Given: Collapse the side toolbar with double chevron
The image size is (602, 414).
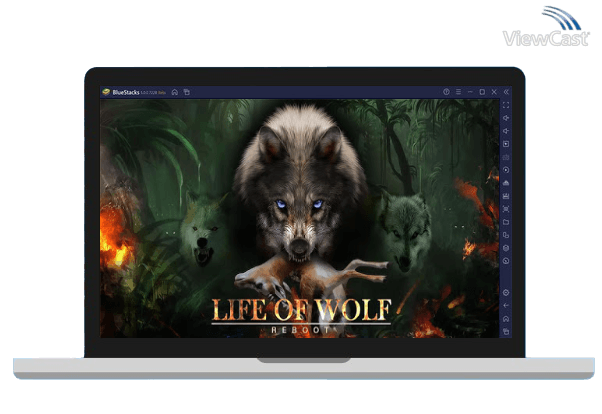Looking at the screenshot, I should click(x=506, y=92).
